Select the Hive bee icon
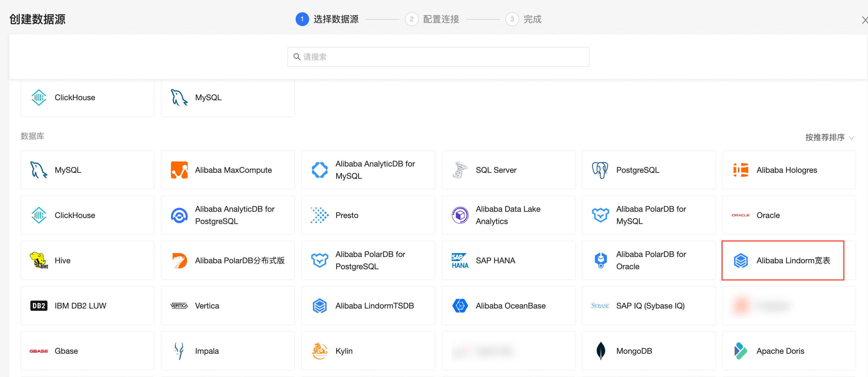The width and height of the screenshot is (868, 377). [x=39, y=260]
